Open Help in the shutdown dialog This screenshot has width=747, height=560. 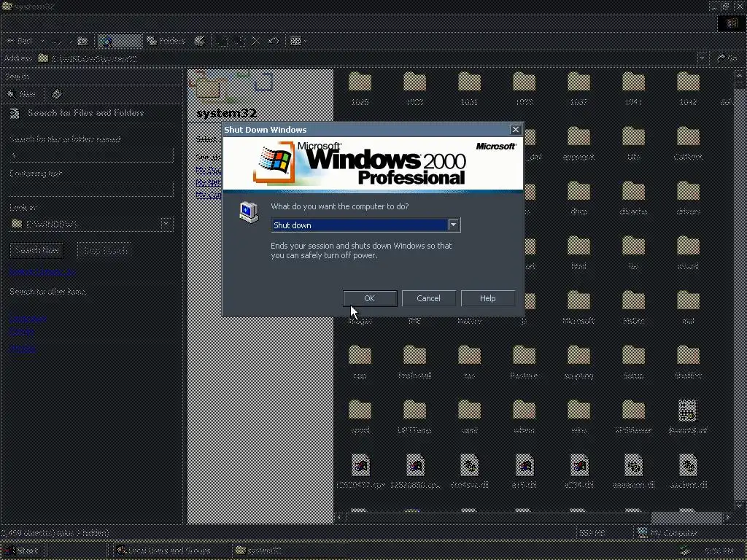(487, 298)
